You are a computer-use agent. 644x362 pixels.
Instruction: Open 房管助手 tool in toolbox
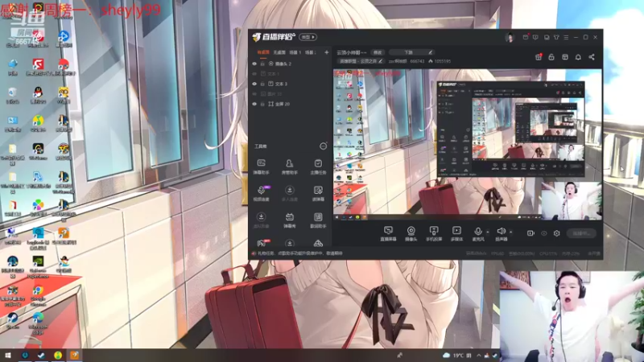pos(289,167)
